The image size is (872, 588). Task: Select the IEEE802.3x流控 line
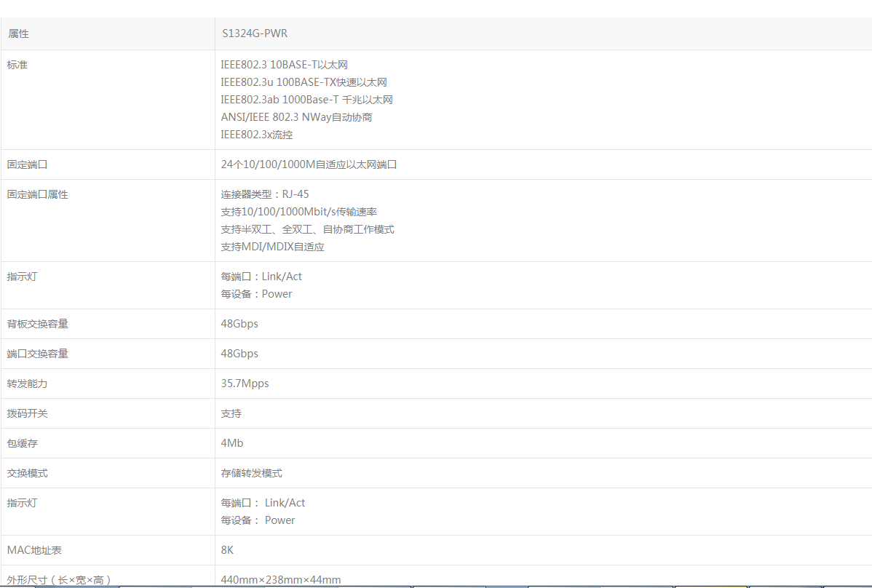point(256,135)
